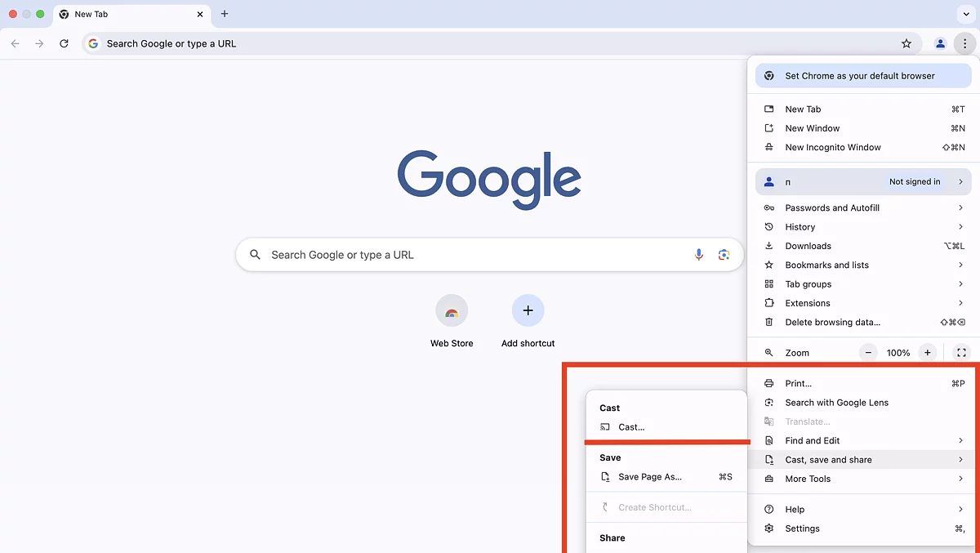
Task: Open a new tab with plus button
Action: pos(225,14)
